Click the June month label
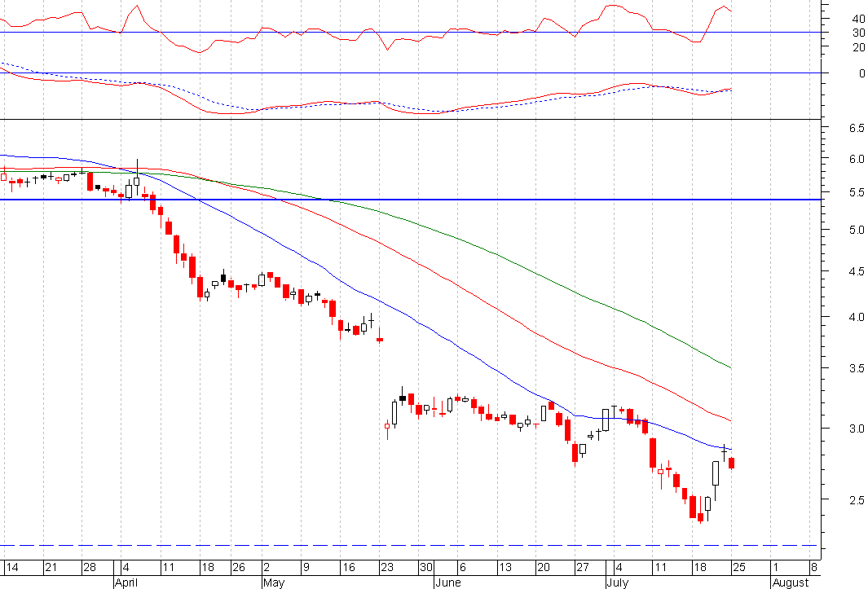Image resolution: width=868 pixels, height=589 pixels. 447,582
